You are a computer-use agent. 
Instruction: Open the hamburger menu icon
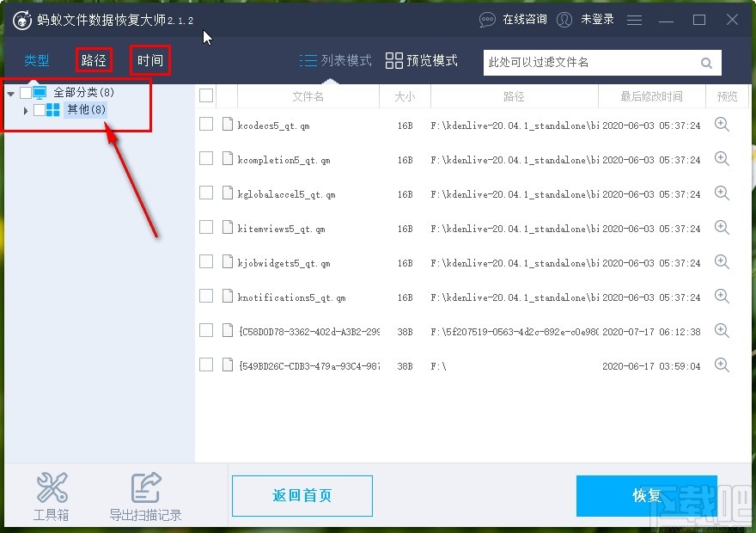(x=634, y=20)
